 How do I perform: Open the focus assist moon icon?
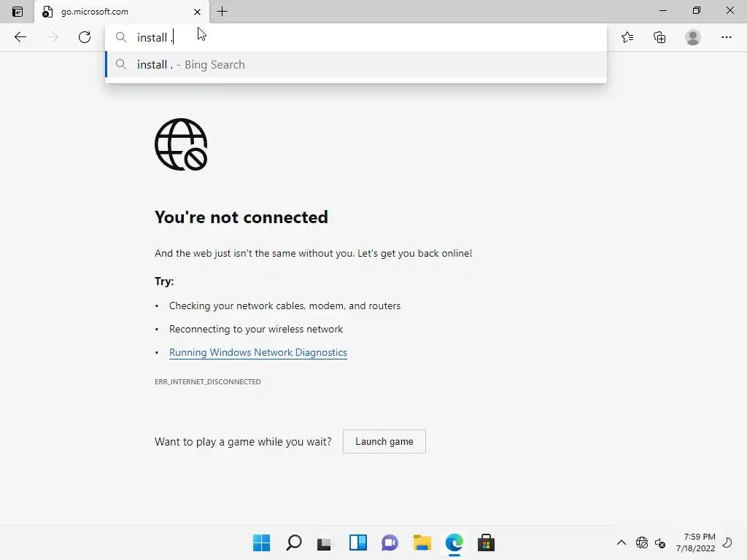coord(727,542)
